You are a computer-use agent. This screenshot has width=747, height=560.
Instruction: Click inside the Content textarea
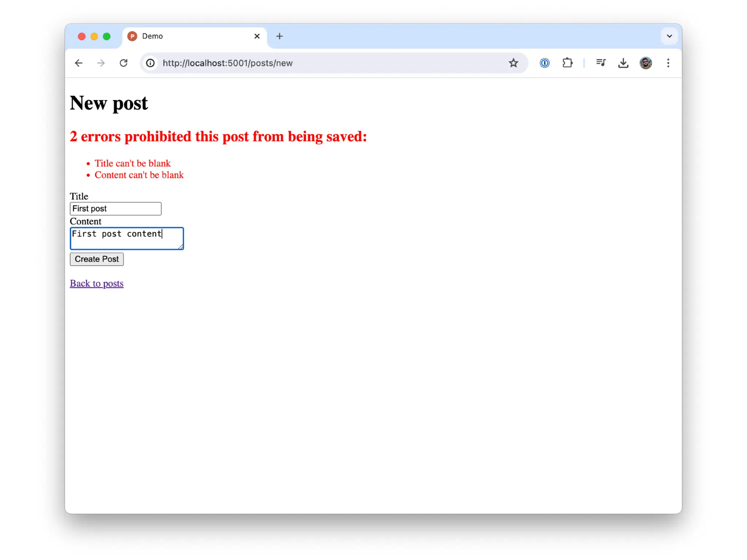pos(127,239)
